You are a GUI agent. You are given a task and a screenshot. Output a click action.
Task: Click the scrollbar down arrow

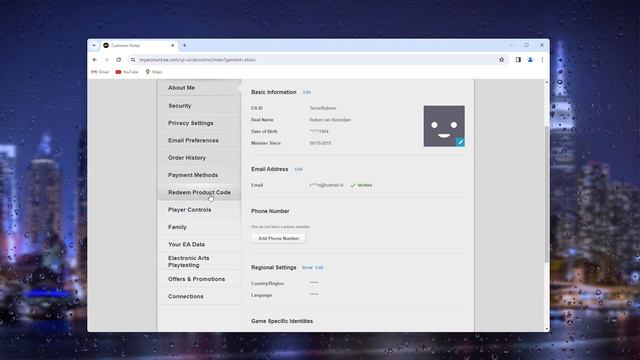(x=547, y=329)
